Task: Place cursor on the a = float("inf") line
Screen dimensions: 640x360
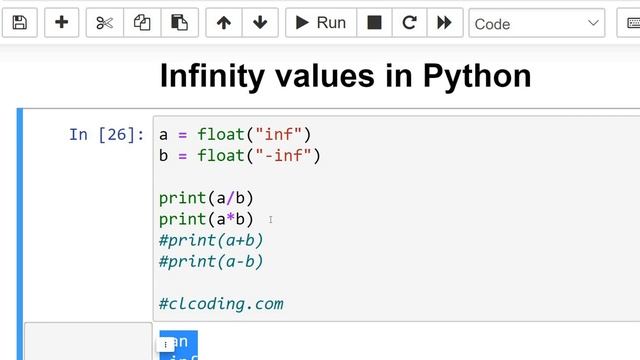Action: [x=235, y=134]
